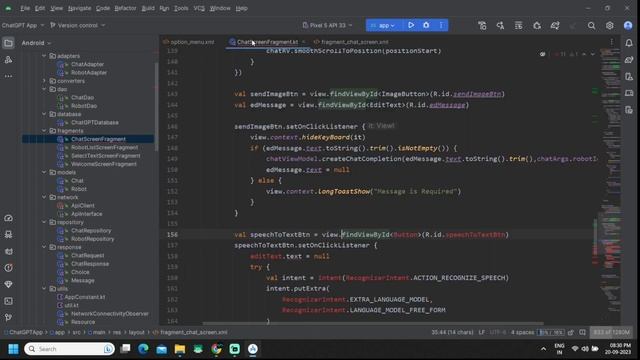Image resolution: width=640 pixels, height=360 pixels.
Task: Switch to option_menu.xml tab
Action: pyautogui.click(x=189, y=42)
